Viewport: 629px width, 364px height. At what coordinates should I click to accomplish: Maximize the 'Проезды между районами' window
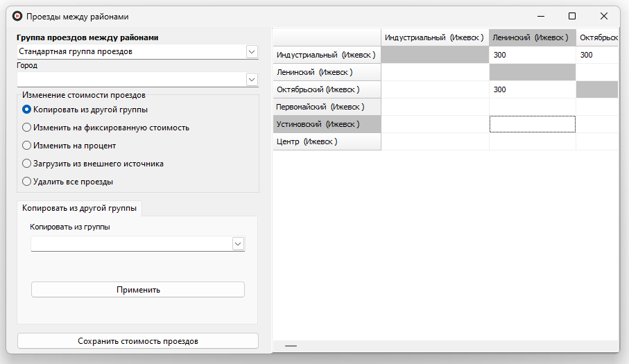[x=572, y=16]
